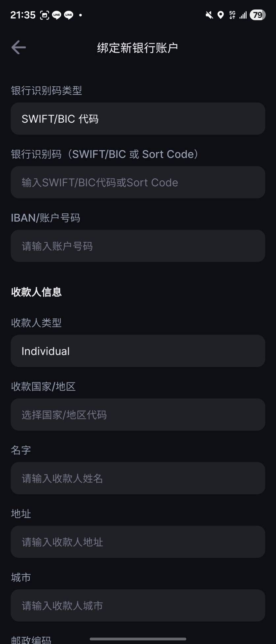
Task: Tap the 绑定新银行账户 page title
Action: (x=138, y=48)
